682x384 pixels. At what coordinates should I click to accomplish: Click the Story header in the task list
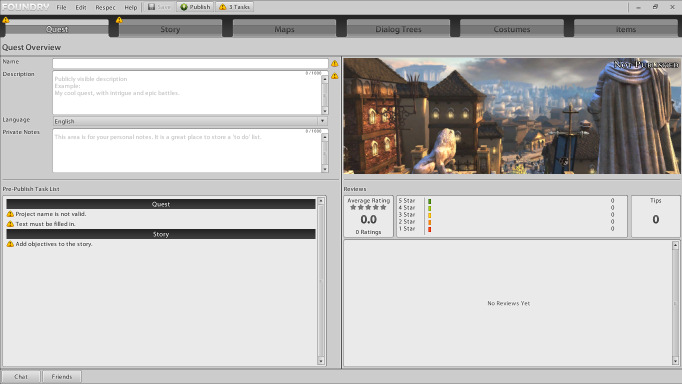pyautogui.click(x=161, y=234)
